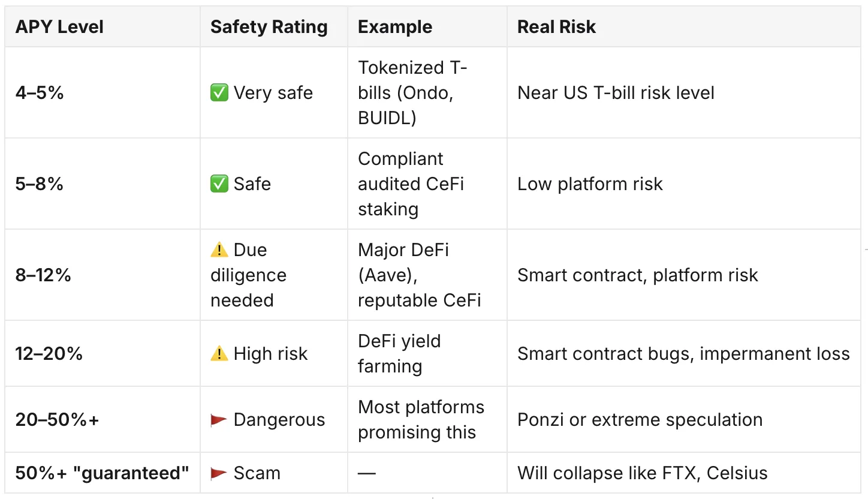This screenshot has width=868, height=499.
Task: Click the red flag beside Scam
Action: click(x=219, y=473)
